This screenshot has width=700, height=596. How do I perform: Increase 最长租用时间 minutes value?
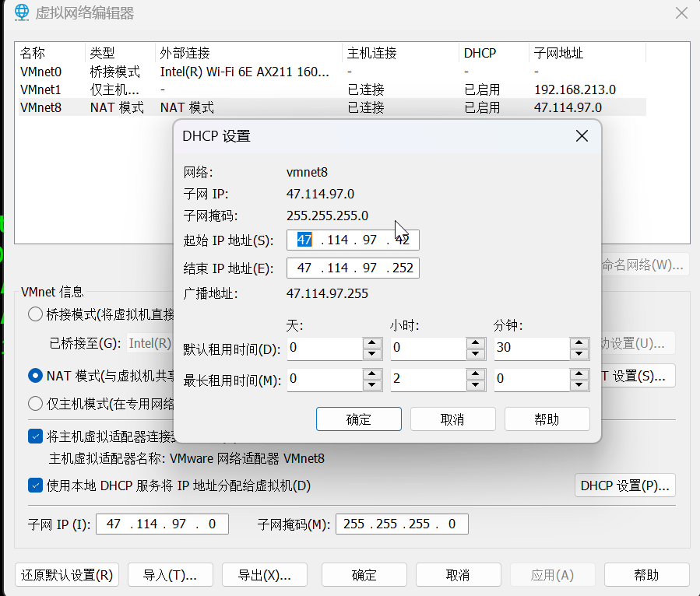[x=579, y=374]
